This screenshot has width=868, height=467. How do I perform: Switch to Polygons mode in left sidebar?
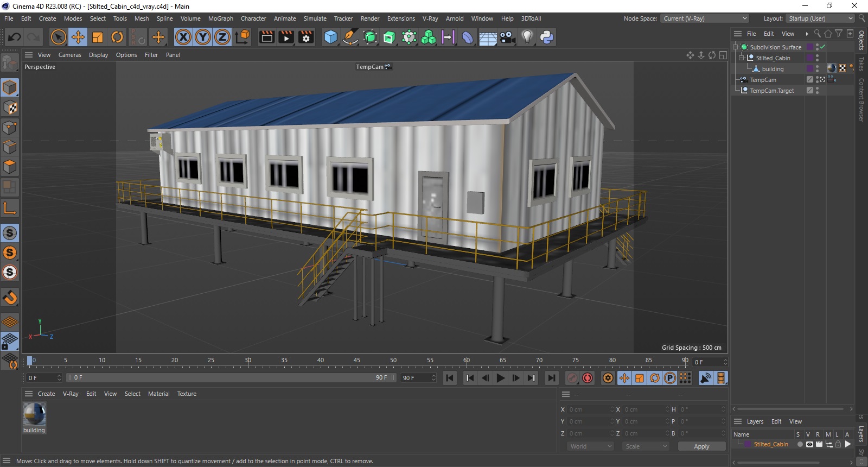point(10,167)
